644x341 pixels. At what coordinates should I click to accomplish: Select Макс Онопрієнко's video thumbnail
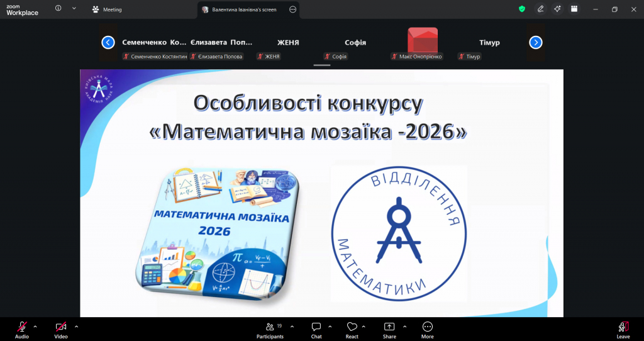[423, 40]
